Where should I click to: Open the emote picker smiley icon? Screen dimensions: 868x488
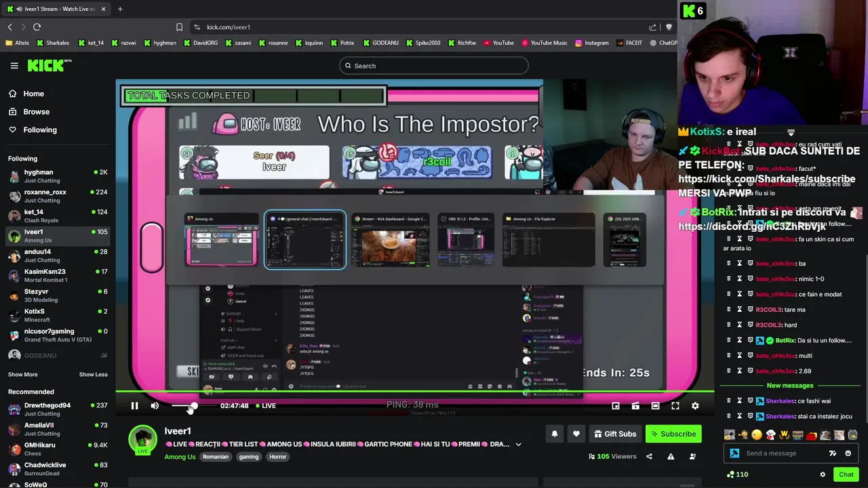click(848, 453)
